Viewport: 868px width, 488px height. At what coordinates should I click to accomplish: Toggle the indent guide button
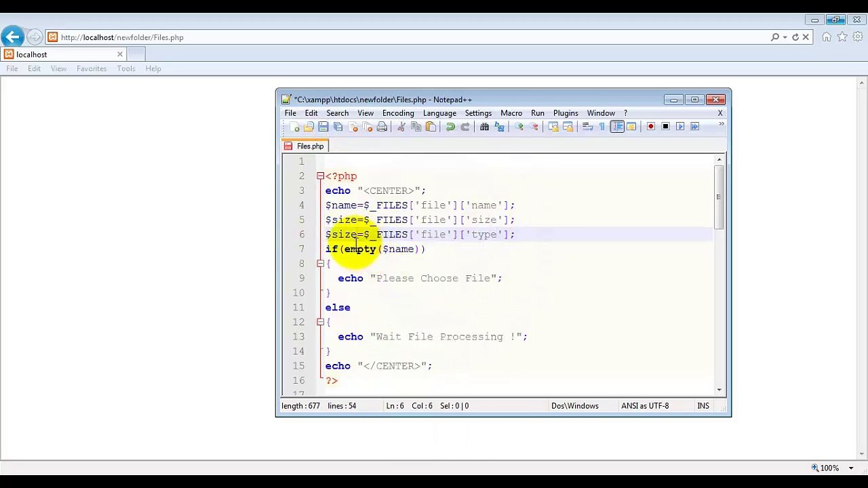(616, 127)
